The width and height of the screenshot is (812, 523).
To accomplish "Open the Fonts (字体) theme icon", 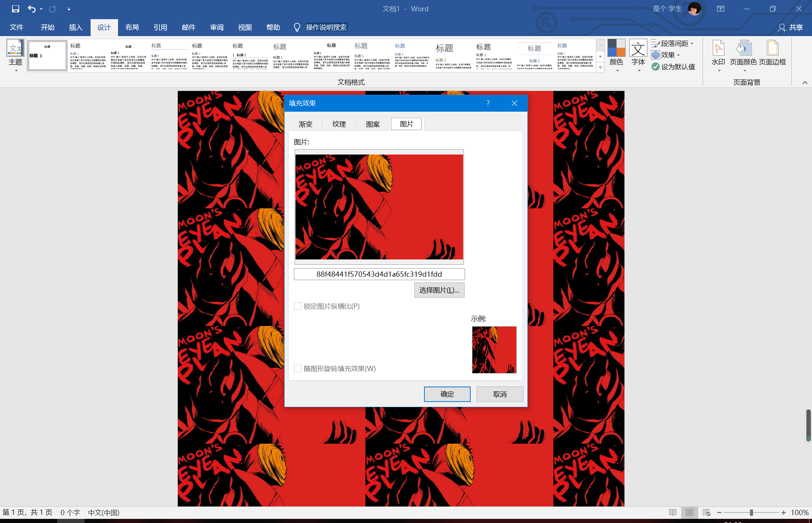I will coord(638,48).
